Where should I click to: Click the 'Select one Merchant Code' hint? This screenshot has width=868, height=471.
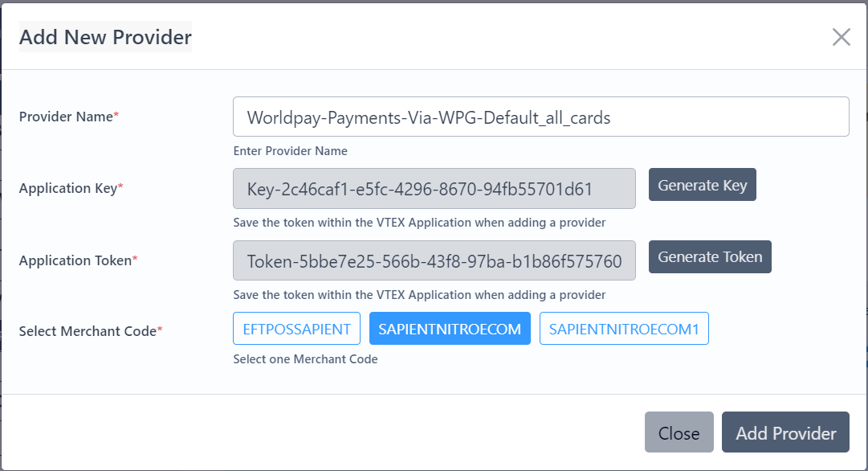point(305,359)
